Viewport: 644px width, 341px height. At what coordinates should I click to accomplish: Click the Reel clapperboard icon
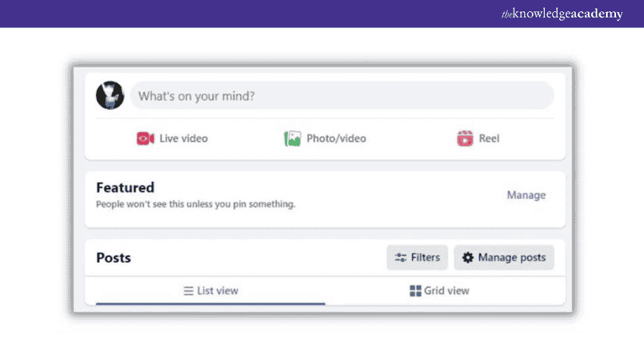pos(465,139)
